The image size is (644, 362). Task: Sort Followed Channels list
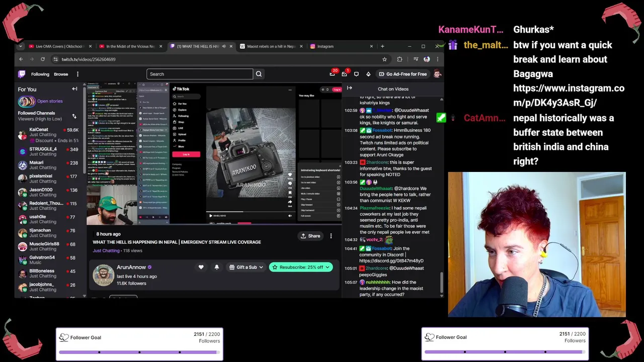click(74, 116)
